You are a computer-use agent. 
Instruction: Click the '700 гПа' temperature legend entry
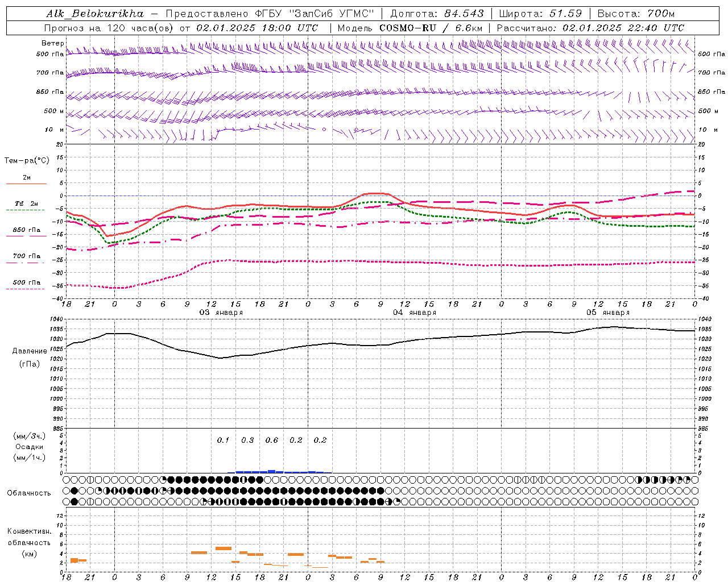(27, 256)
